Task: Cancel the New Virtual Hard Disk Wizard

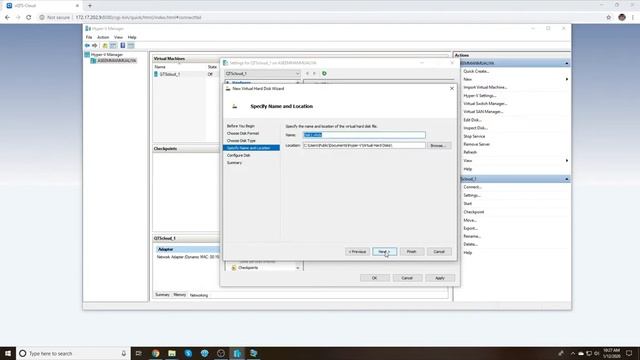Action: click(x=439, y=251)
